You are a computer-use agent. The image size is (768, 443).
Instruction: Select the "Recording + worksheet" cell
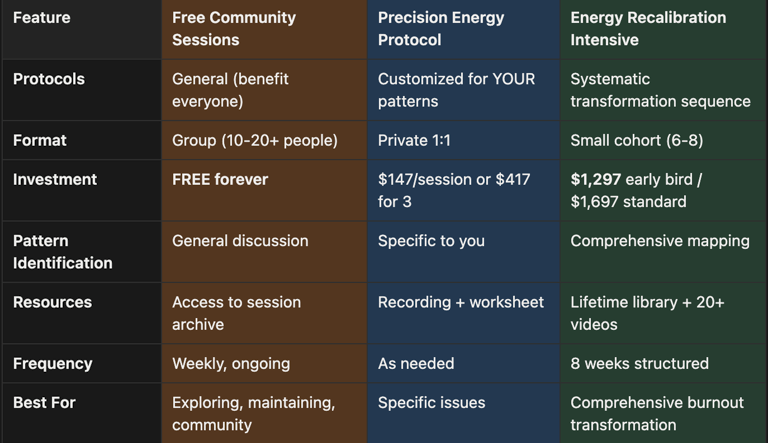pyautogui.click(x=461, y=302)
